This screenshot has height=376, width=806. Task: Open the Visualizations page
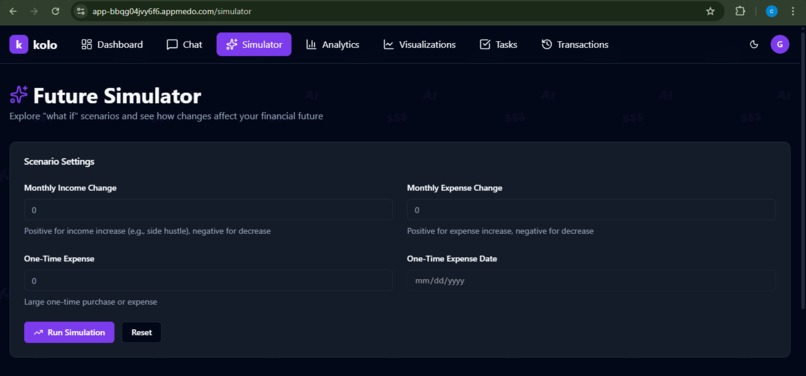tap(419, 44)
